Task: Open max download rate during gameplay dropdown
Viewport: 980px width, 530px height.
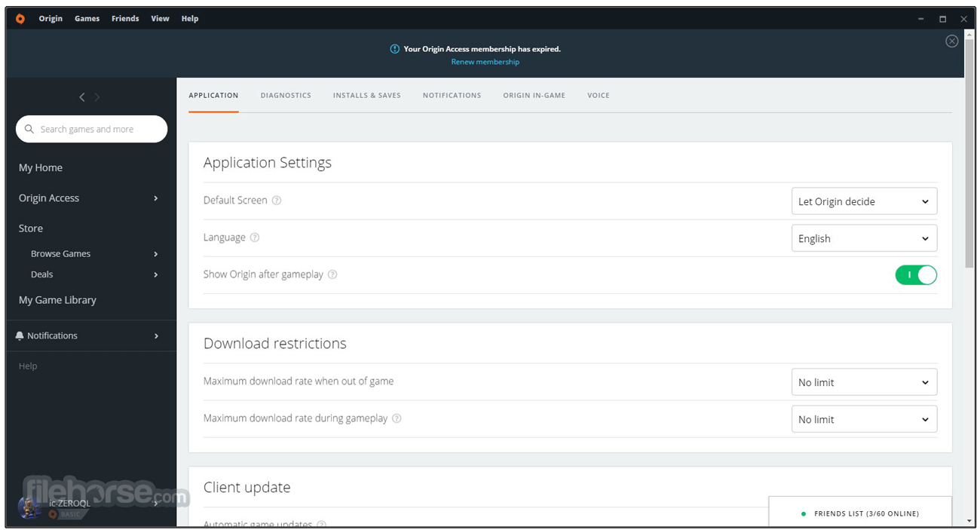Action: tap(864, 419)
